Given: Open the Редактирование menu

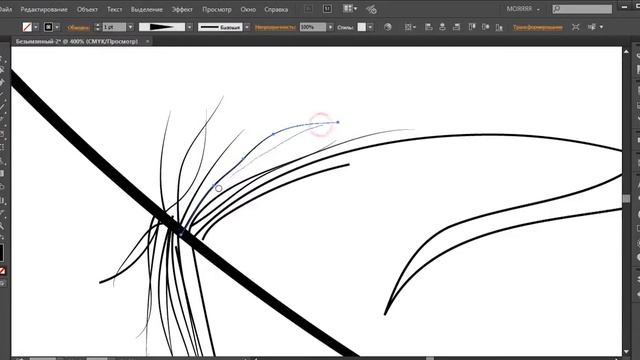Looking at the screenshot, I should tap(44, 9).
